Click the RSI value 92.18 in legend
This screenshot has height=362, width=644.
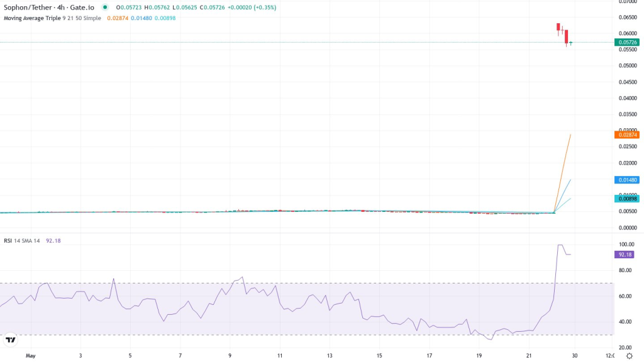pyautogui.click(x=53, y=241)
